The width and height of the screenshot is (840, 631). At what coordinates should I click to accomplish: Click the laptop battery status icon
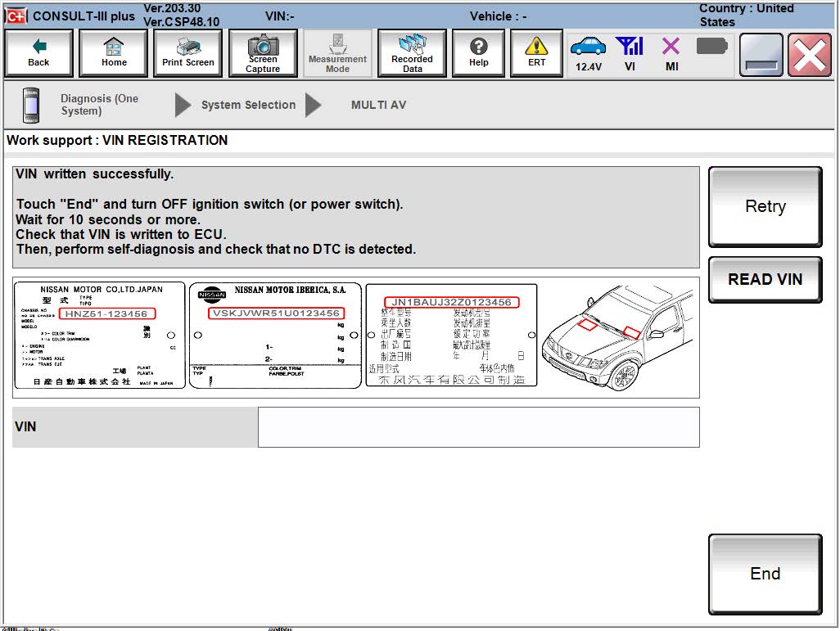[x=712, y=47]
